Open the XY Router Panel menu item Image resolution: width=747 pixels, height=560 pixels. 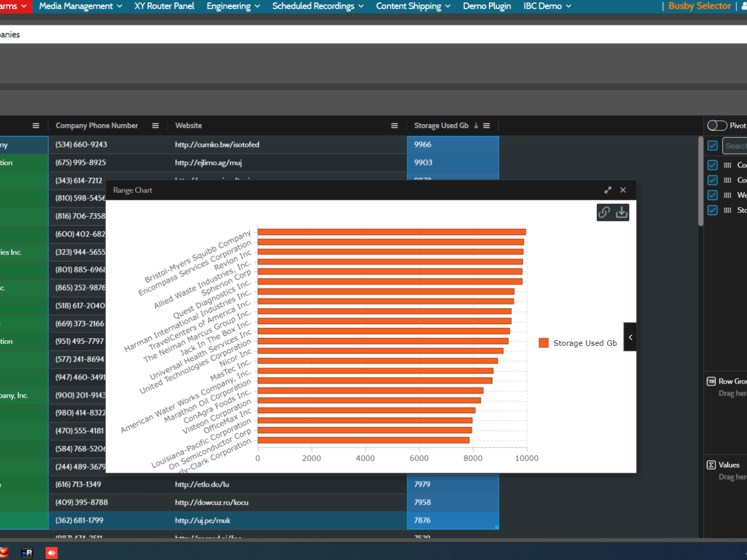164,6
